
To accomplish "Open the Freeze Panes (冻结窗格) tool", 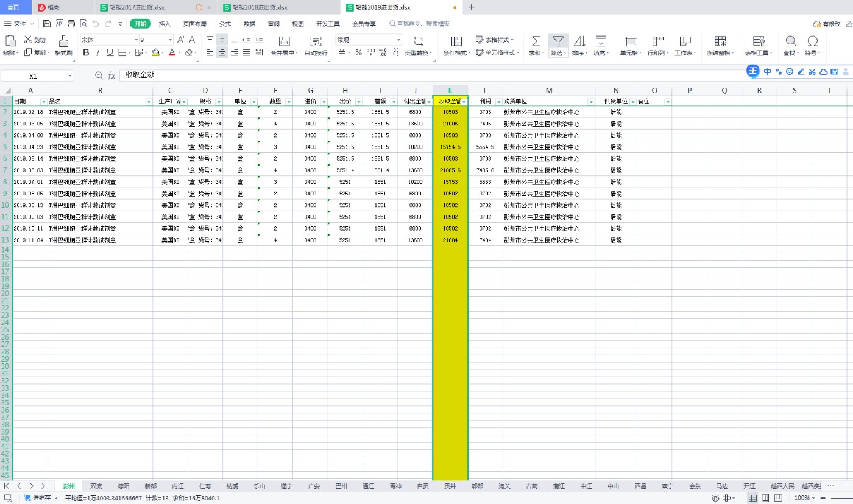I will [720, 41].
